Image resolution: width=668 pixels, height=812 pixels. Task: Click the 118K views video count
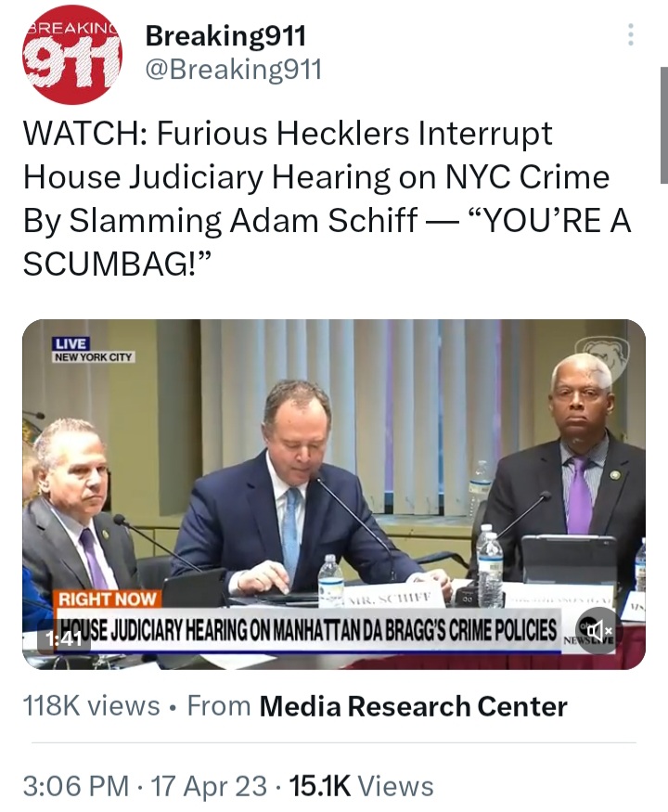click(92, 706)
